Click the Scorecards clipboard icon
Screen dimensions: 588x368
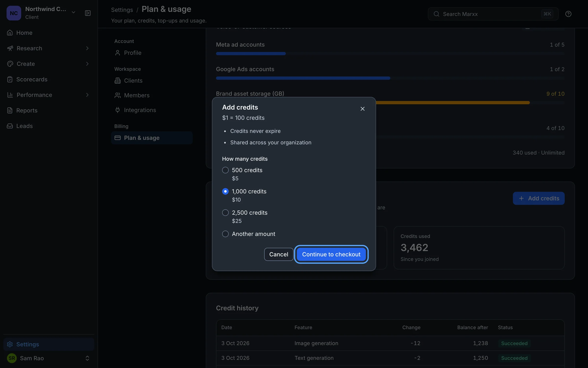pyautogui.click(x=10, y=79)
